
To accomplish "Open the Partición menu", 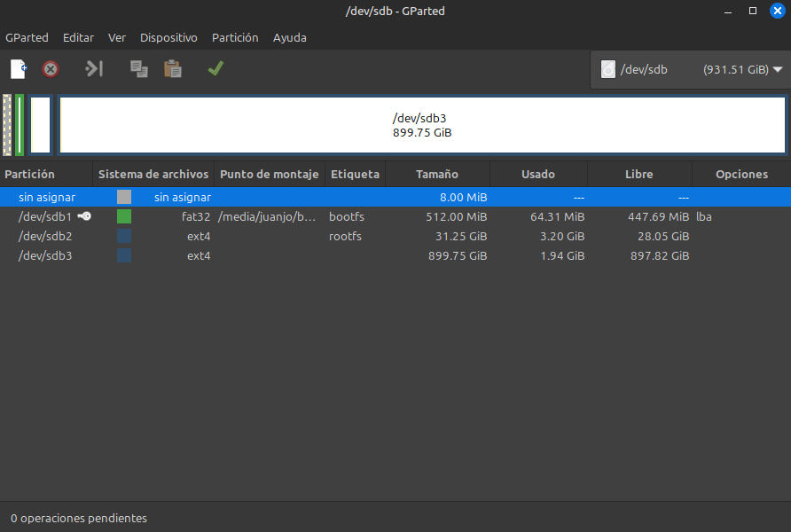I will point(235,38).
